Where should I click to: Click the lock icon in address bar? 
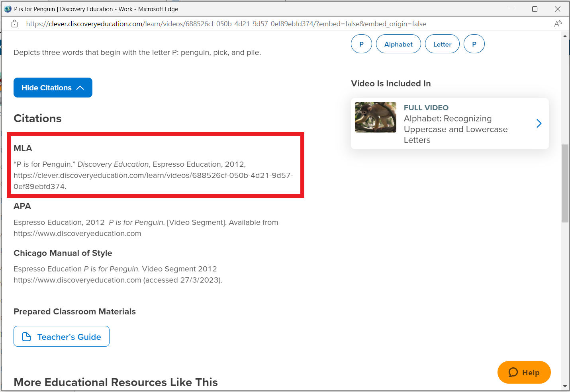(14, 24)
